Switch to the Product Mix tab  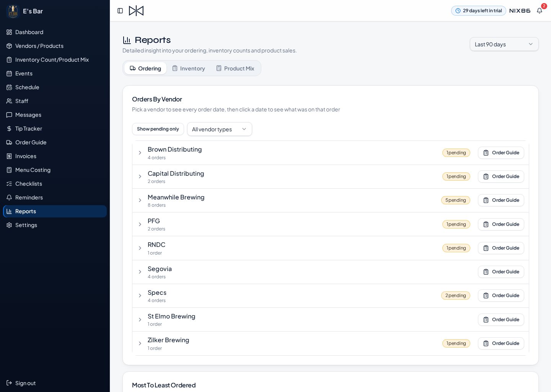235,68
